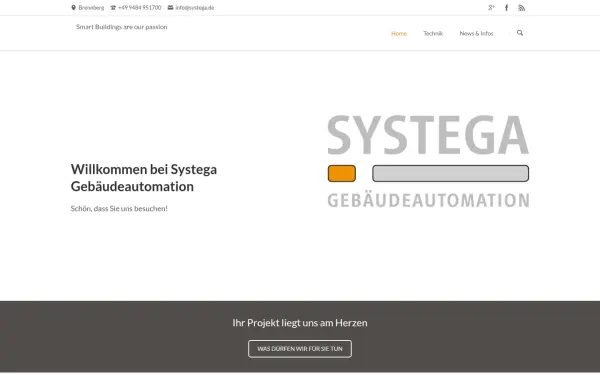Open the Technik menu item
Screen dimensions: 600x375
(433, 34)
